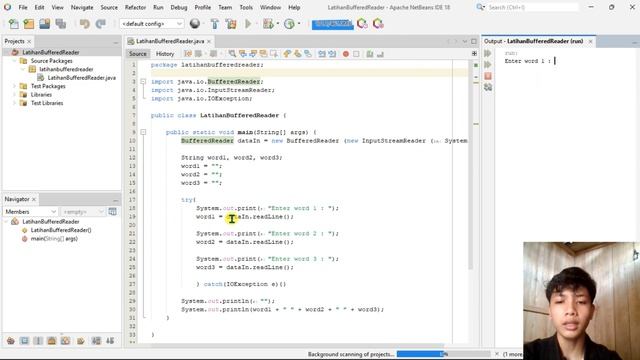The image size is (640, 360).
Task: Open Output settings wrench icon
Action: (x=488, y=87)
